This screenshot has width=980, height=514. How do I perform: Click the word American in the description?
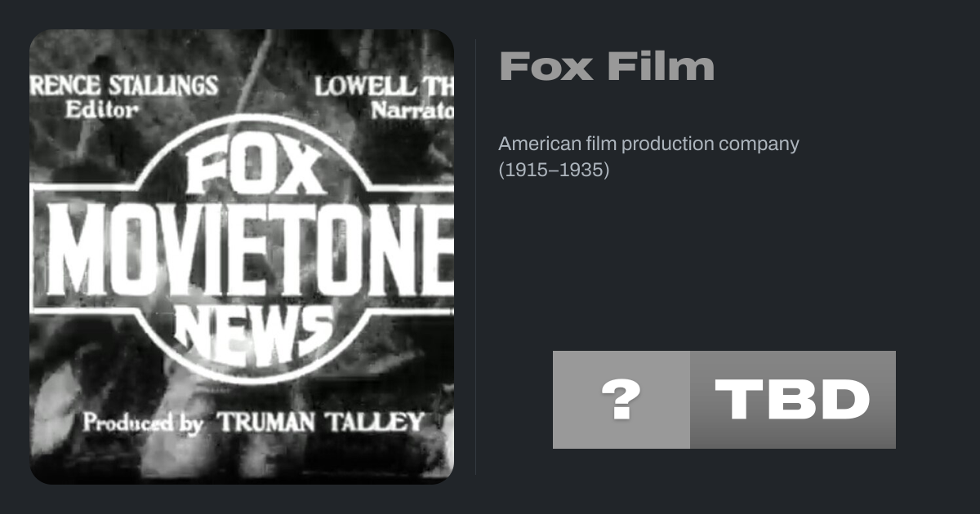coord(535,144)
